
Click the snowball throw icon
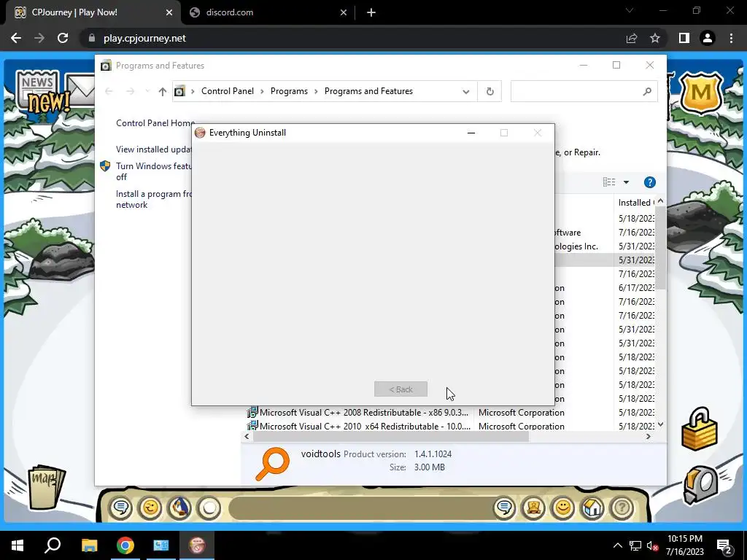tap(209, 507)
